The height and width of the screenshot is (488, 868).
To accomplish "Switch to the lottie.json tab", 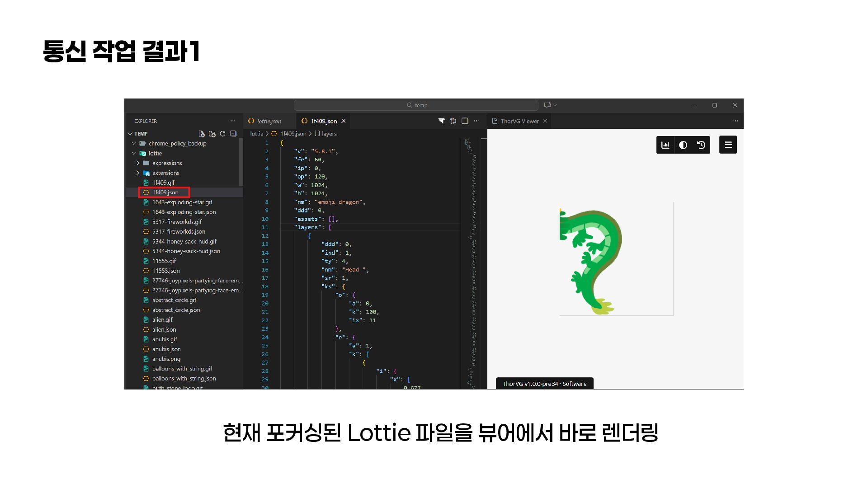I will tap(269, 121).
